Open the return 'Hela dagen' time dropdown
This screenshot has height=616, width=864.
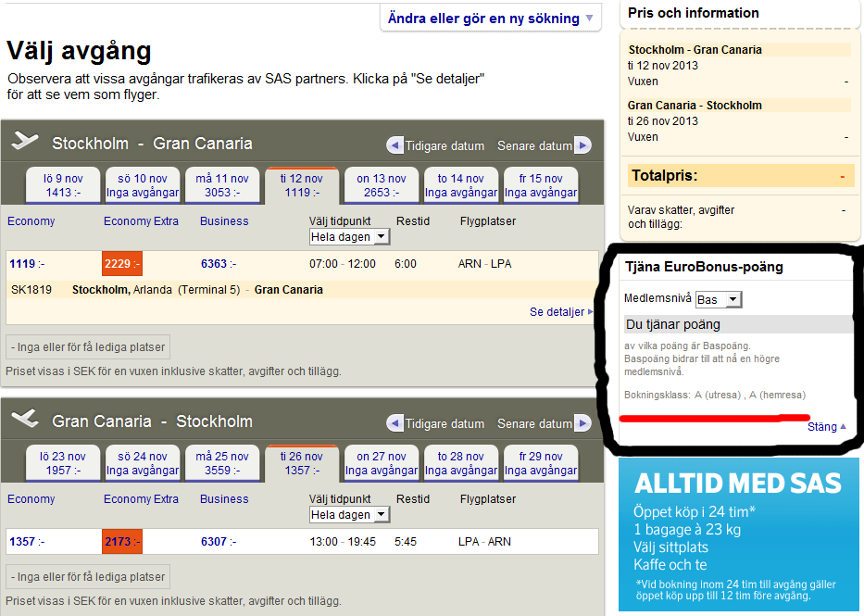click(349, 515)
